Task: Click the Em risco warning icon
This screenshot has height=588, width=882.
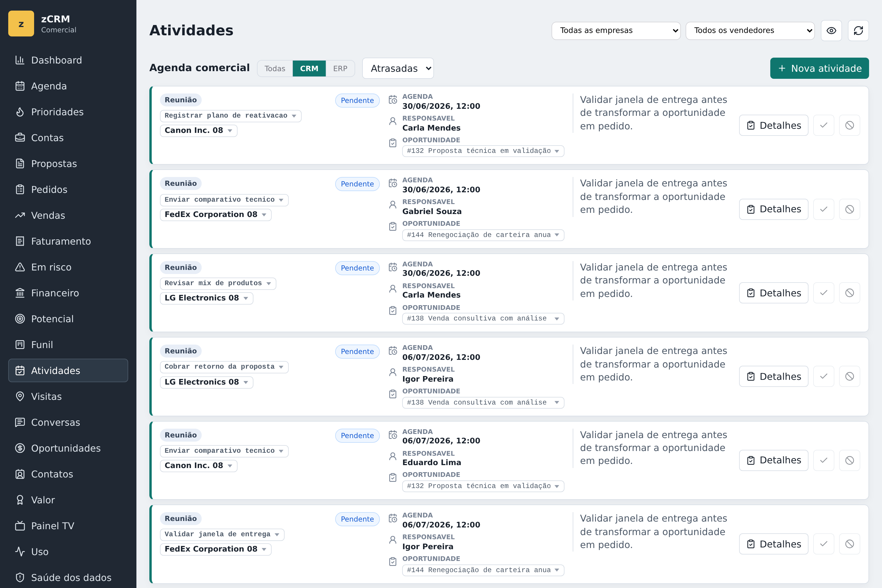Action: point(20,267)
